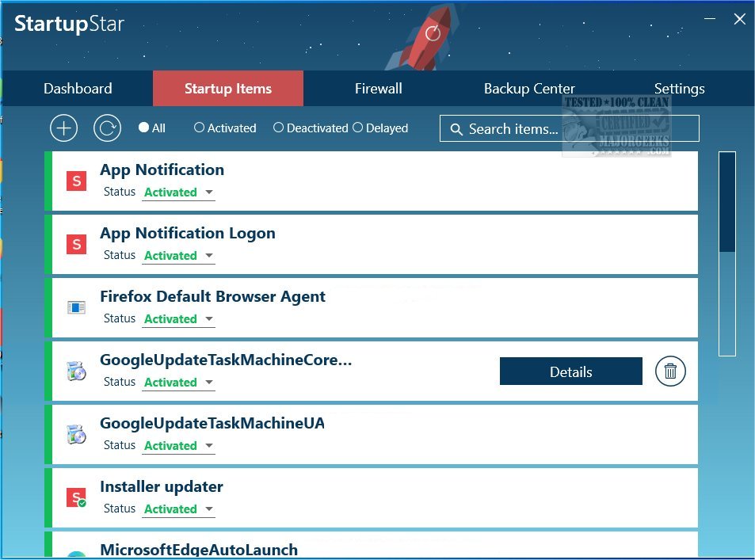
Task: Click the Installer updater icon
Action: 76,497
